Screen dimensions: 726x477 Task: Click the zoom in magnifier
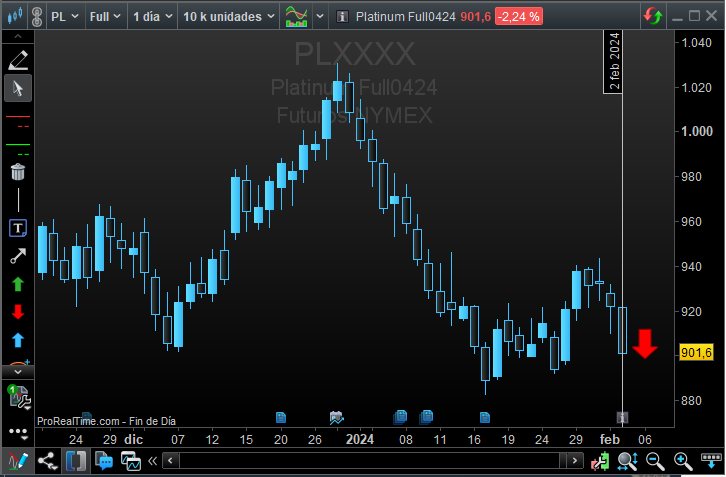pos(683,461)
